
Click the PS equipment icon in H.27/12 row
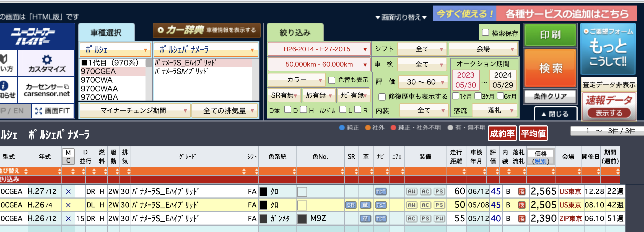click(439, 191)
